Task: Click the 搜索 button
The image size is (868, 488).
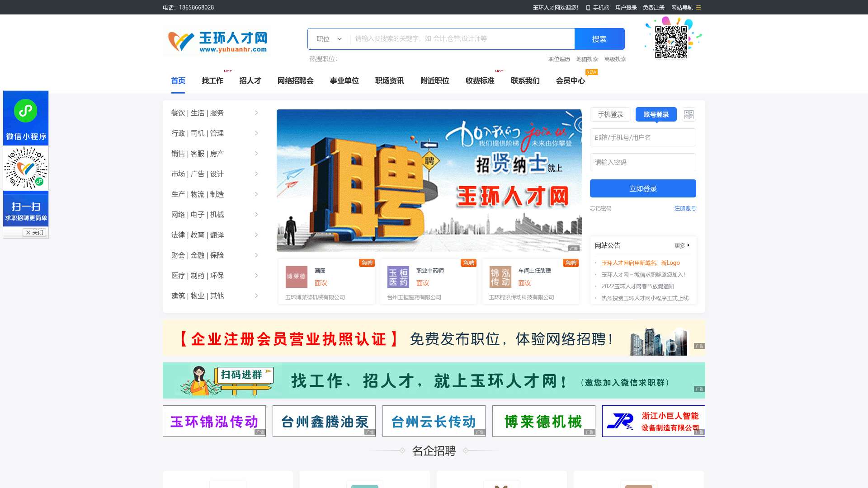Action: [599, 39]
